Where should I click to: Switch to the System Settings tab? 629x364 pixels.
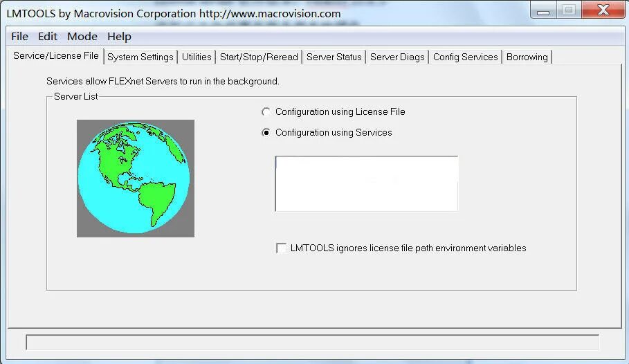coord(140,57)
